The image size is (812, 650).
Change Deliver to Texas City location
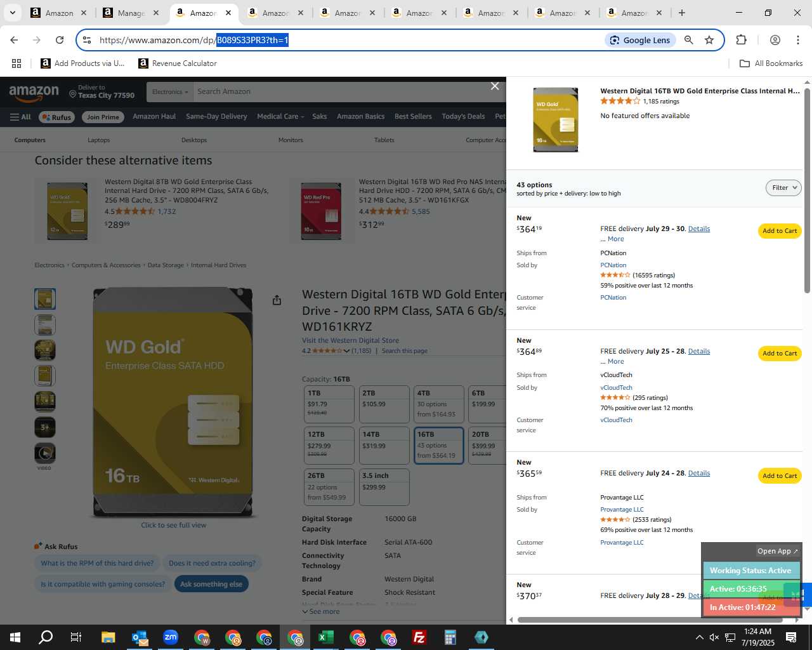(x=102, y=92)
